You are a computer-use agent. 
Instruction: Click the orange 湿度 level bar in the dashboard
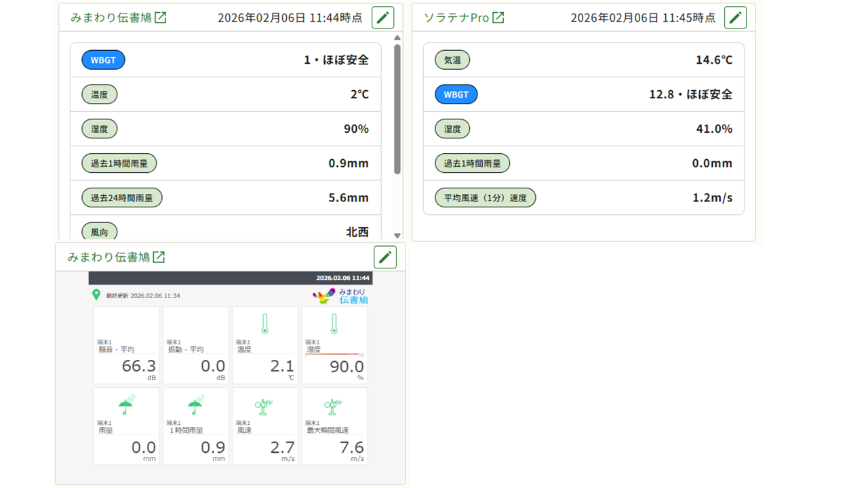(x=331, y=354)
